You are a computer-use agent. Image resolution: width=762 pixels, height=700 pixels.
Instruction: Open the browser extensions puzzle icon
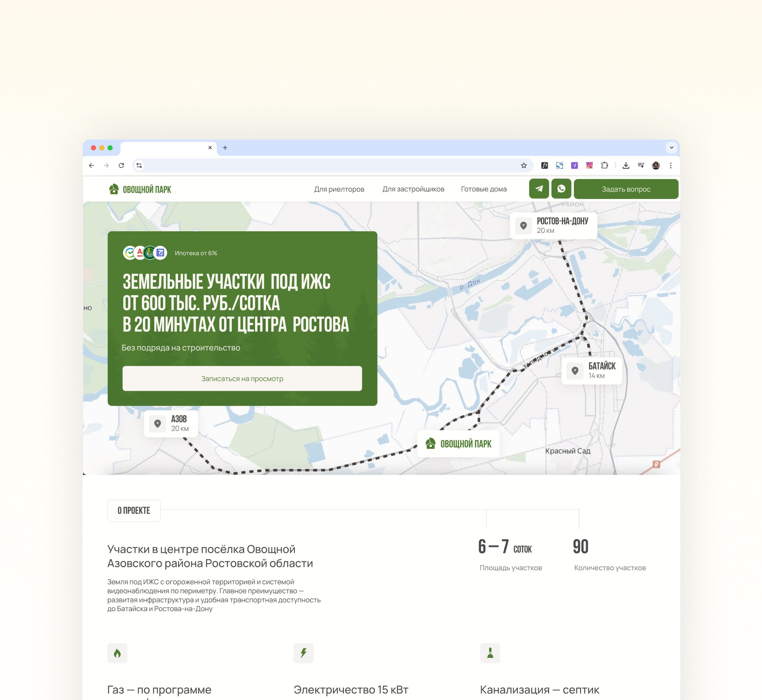604,165
